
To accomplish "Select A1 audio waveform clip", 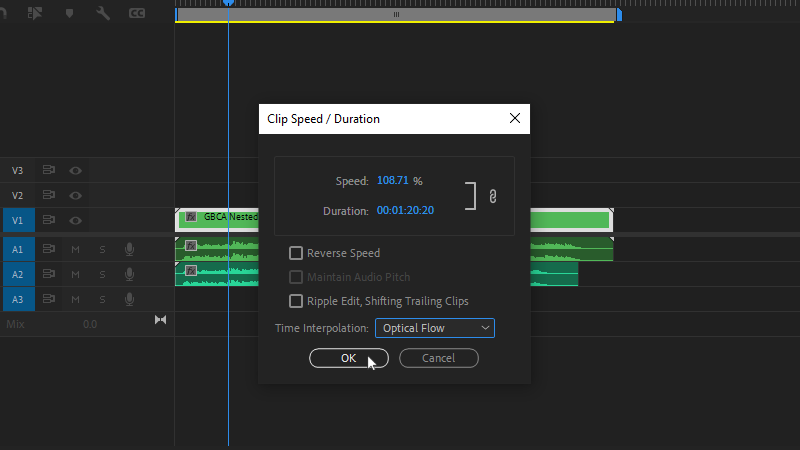I will (x=217, y=249).
